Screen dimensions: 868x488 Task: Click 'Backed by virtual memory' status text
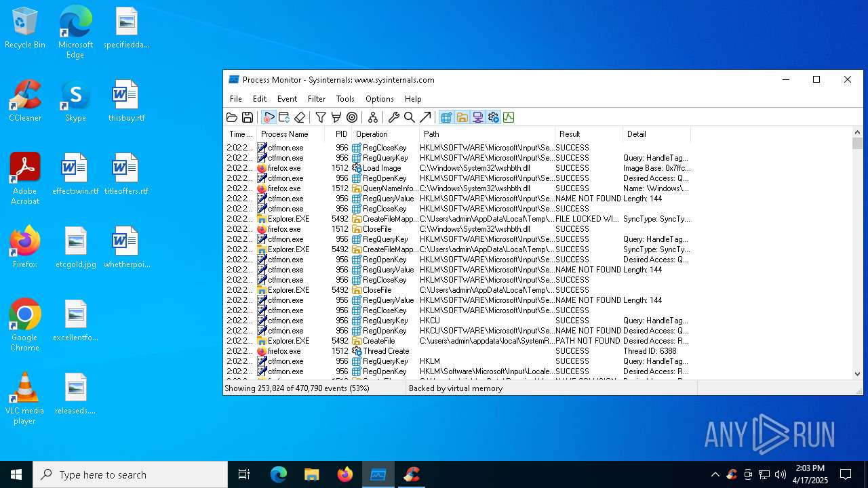pyautogui.click(x=456, y=388)
